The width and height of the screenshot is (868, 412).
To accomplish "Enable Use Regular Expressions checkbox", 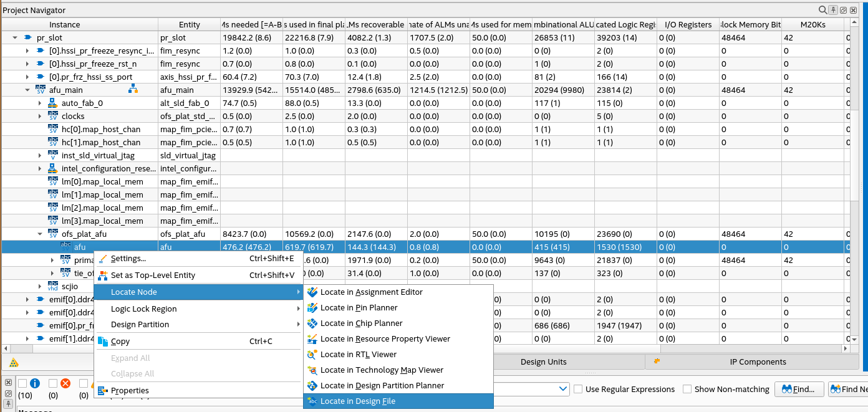I will click(578, 389).
